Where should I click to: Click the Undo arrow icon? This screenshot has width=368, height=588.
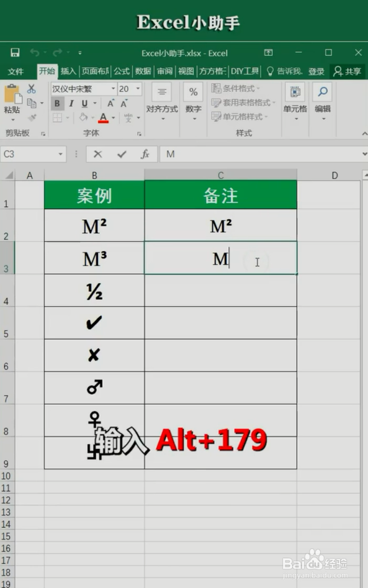coord(35,53)
